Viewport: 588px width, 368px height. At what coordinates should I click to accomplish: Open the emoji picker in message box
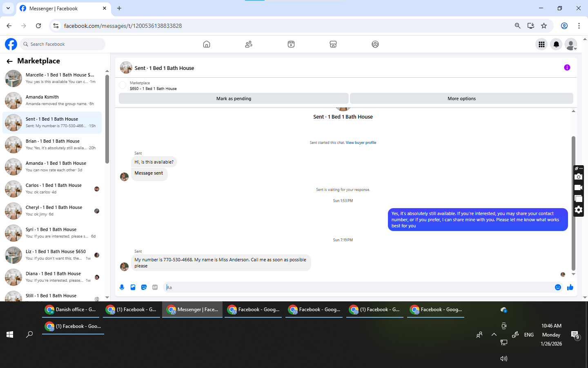point(558,287)
